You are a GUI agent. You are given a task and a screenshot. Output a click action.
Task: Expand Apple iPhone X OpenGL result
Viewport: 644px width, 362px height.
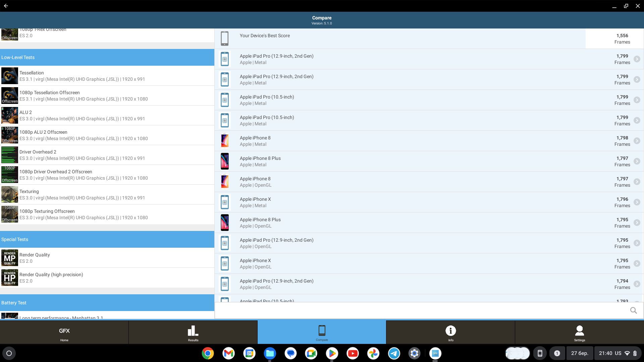coord(636,263)
